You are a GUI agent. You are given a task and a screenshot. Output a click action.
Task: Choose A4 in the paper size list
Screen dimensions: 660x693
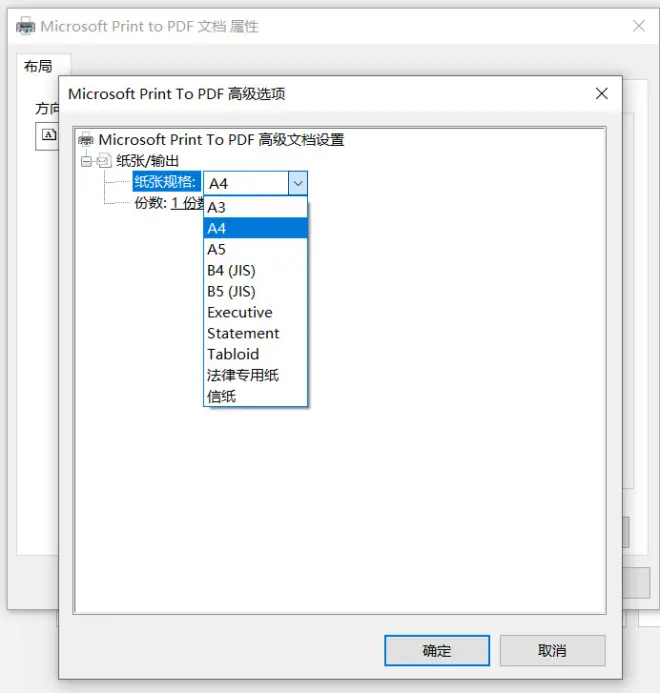[x=256, y=228]
